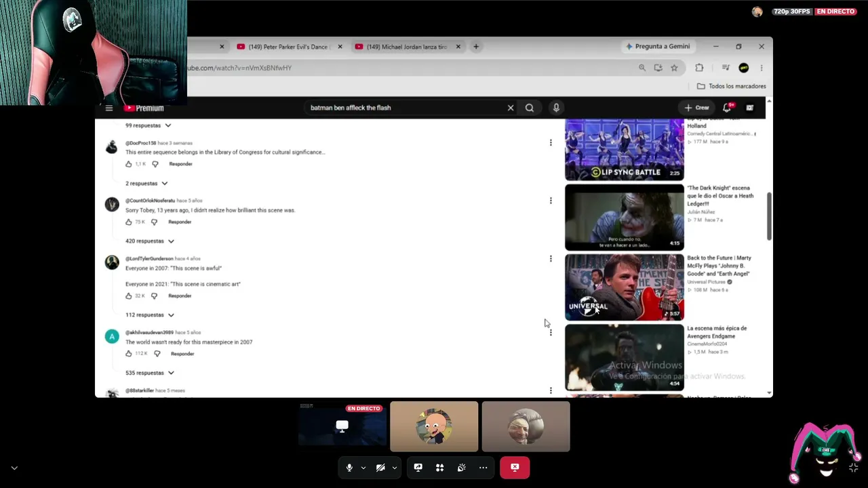Like the @akhilvasudevan3989 comment
The height and width of the screenshot is (488, 868).
click(129, 354)
